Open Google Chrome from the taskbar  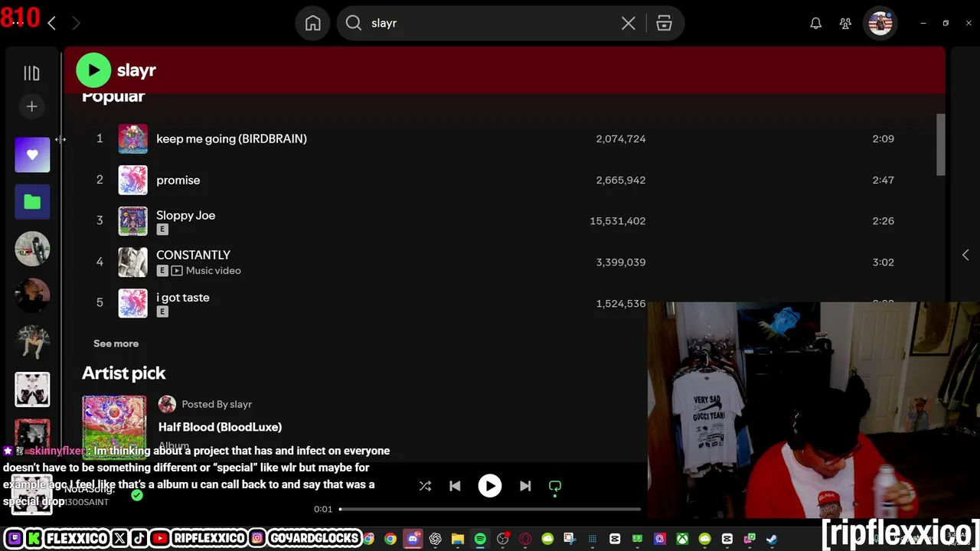[390, 539]
